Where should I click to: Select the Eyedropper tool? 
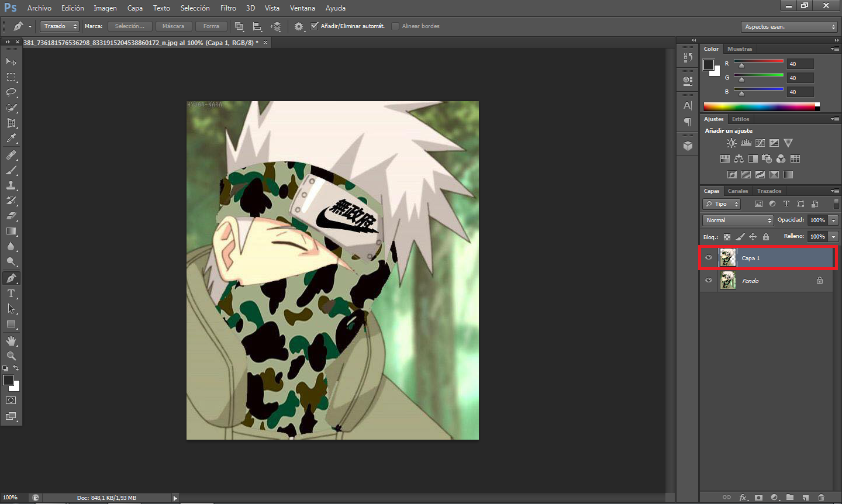pyautogui.click(x=11, y=139)
